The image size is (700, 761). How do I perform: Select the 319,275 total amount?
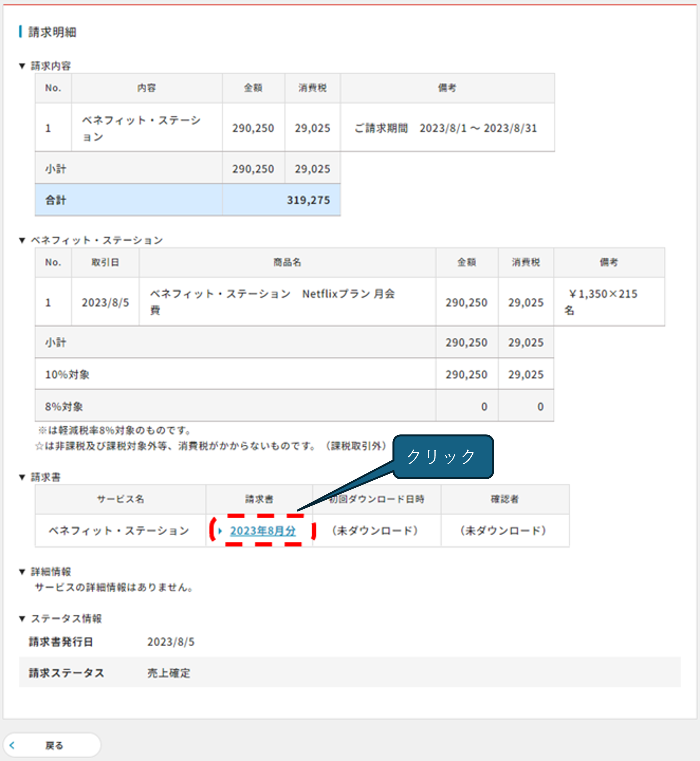click(x=308, y=200)
